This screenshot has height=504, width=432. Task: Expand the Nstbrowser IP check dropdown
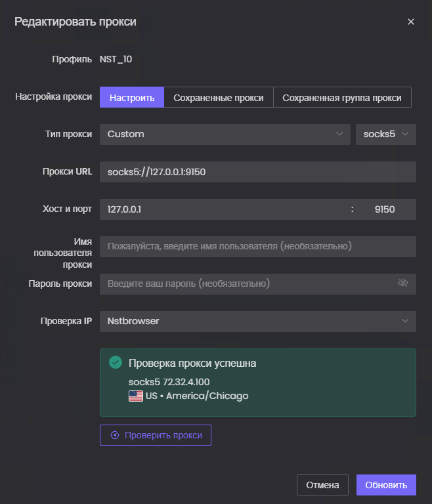[x=258, y=321]
